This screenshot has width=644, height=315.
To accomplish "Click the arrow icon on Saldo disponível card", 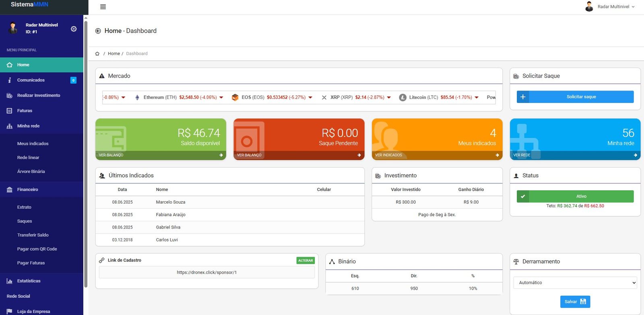I will 221,155.
